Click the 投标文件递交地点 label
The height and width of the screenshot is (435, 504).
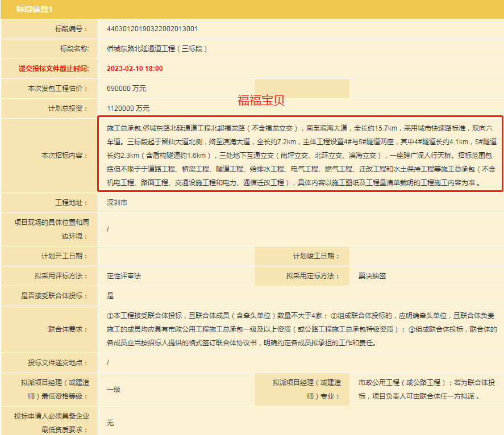(x=59, y=362)
